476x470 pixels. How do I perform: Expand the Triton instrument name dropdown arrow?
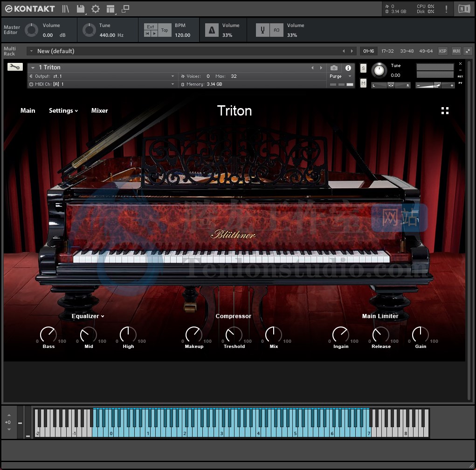(33, 68)
